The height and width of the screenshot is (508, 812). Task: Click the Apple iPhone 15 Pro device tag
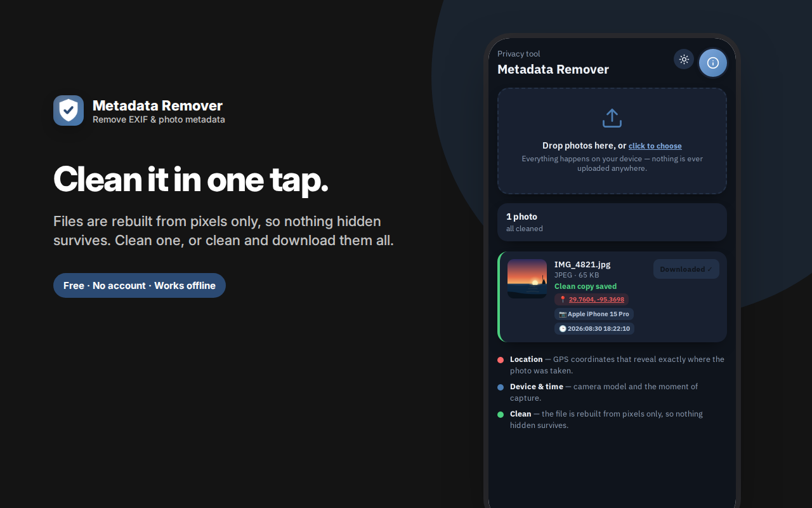point(594,314)
